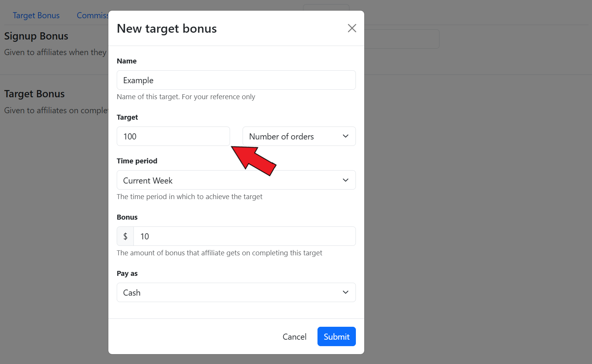The image size is (592, 364).
Task: Click the Name field containing Example
Action: point(236,80)
